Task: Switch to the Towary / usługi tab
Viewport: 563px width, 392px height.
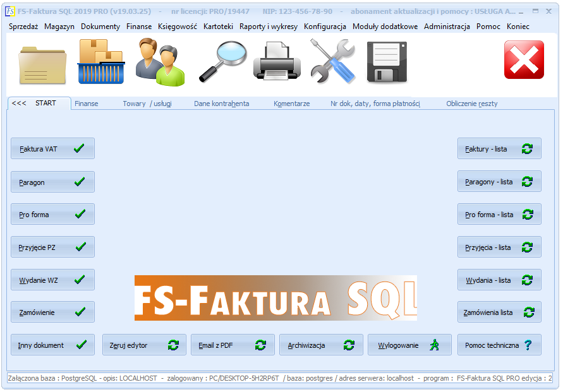Action: (147, 104)
